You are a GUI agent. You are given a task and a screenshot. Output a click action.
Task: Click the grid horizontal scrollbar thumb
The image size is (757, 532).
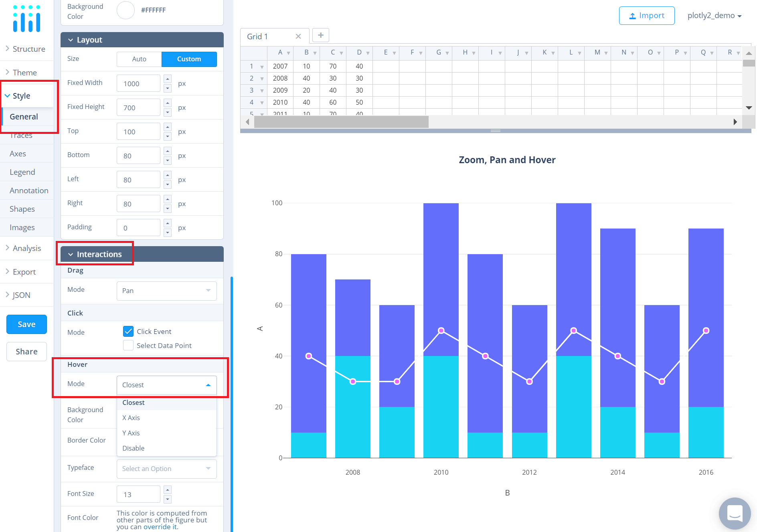pos(341,121)
